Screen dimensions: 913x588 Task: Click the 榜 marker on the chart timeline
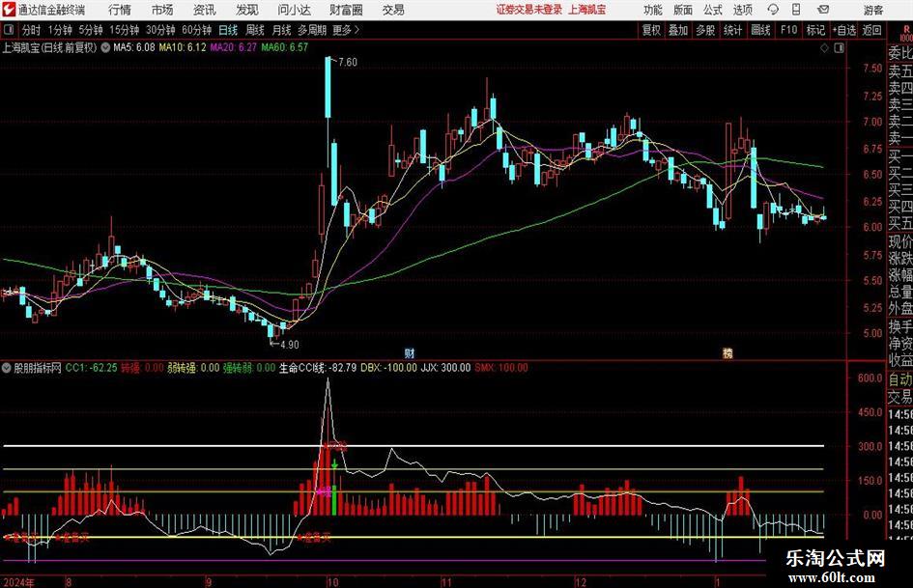pos(728,353)
